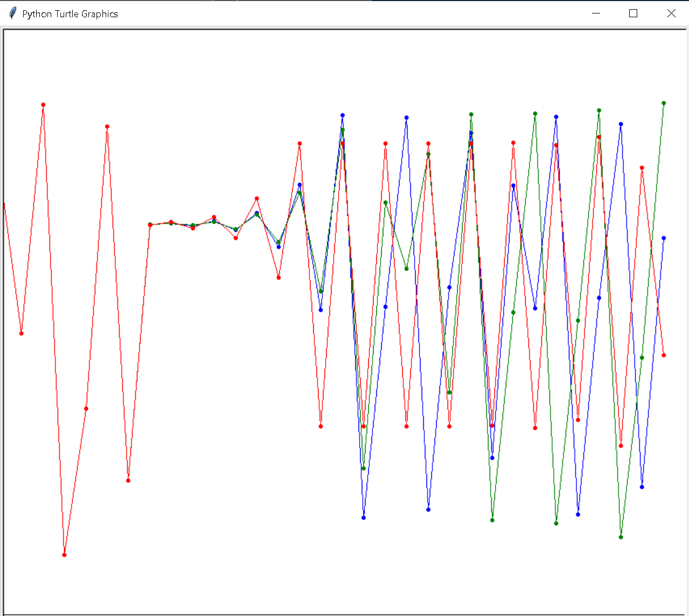Click the "Python Turtle Graphics" title text
The width and height of the screenshot is (689, 616).
click(70, 14)
